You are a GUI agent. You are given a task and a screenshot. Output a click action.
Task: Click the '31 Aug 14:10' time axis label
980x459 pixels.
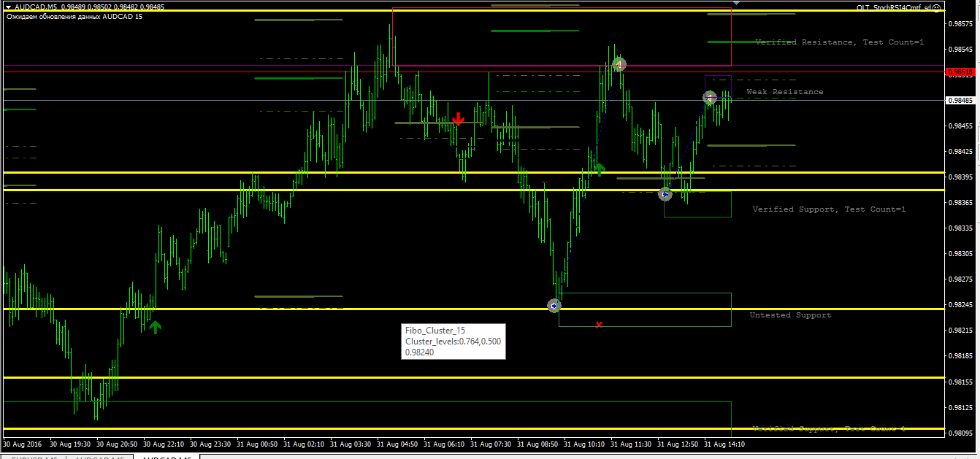[725, 444]
